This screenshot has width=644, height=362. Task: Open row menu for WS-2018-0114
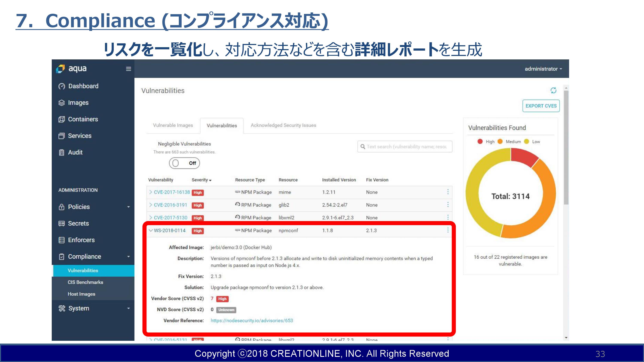[448, 230]
